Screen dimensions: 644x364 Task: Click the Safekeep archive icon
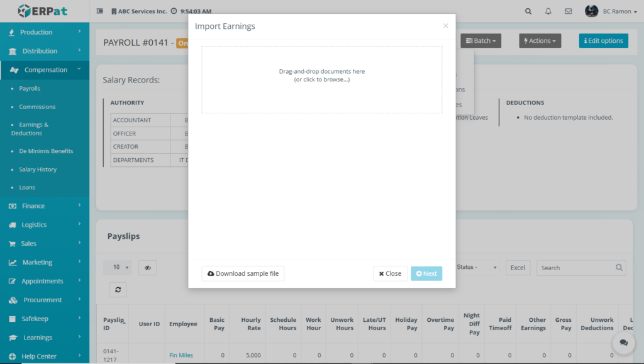pyautogui.click(x=13, y=319)
